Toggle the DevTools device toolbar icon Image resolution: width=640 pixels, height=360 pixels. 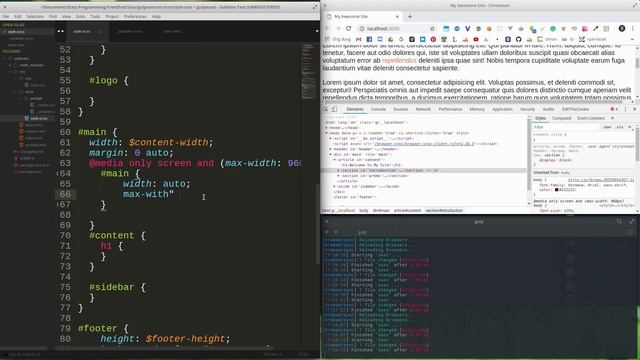(334, 109)
